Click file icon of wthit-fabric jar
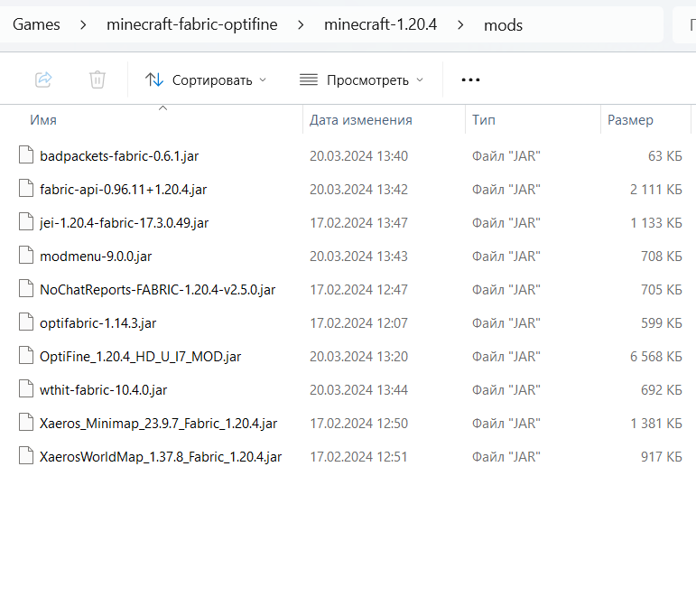Viewport: 696px width, 616px height. pos(26,388)
